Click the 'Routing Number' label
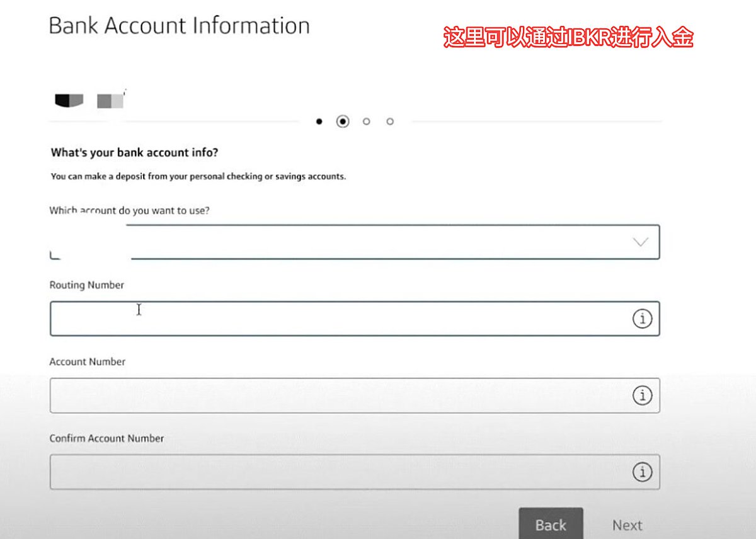This screenshot has height=539, width=756. [x=87, y=285]
